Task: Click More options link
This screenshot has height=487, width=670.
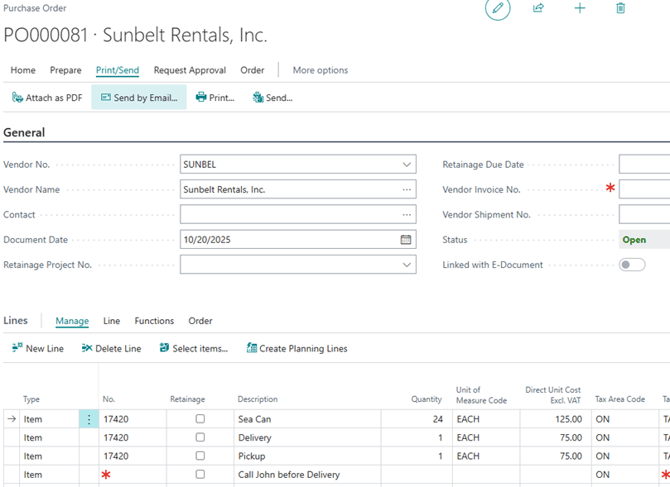Action: (x=320, y=70)
